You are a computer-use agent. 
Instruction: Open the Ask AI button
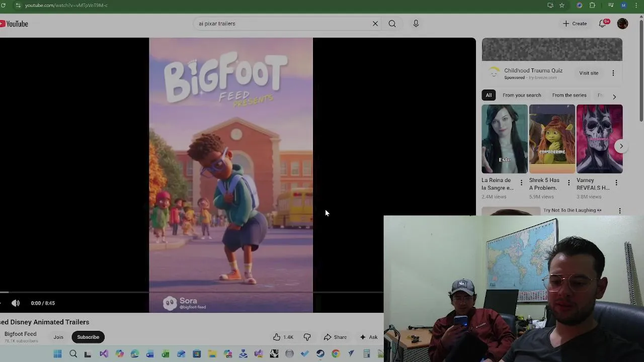click(368, 337)
